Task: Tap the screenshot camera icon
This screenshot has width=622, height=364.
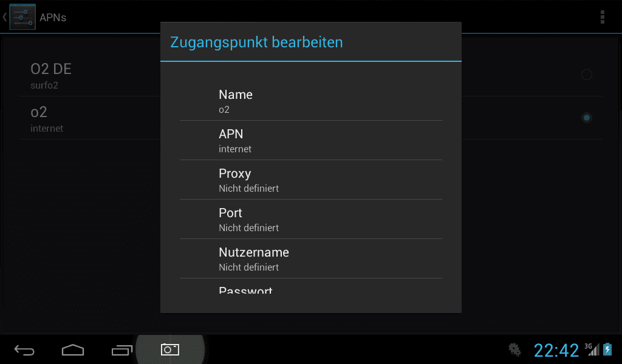Action: [170, 349]
